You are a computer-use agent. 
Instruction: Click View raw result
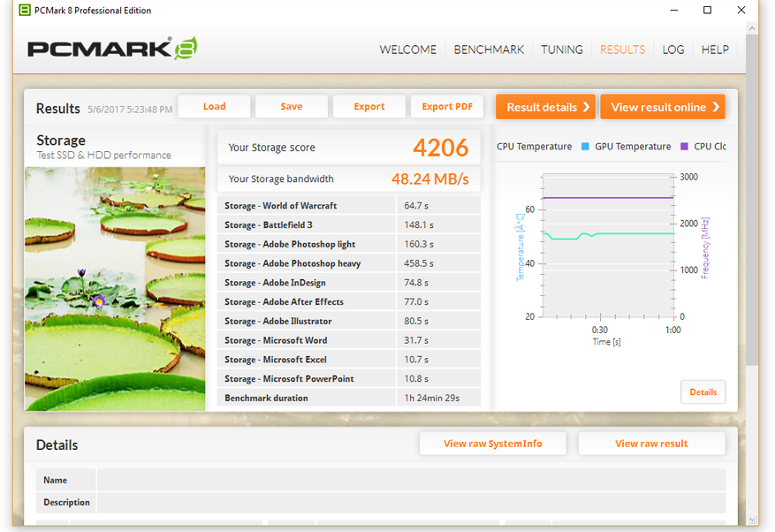pyautogui.click(x=651, y=444)
